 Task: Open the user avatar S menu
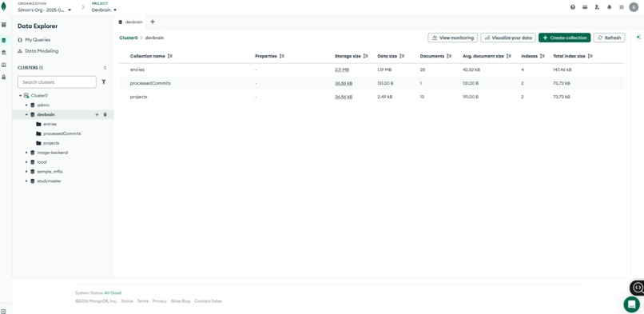click(x=634, y=7)
